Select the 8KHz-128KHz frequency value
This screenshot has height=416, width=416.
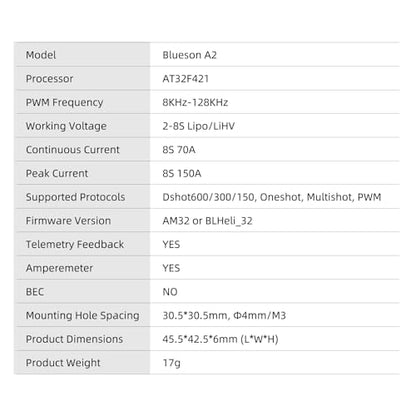(x=195, y=102)
